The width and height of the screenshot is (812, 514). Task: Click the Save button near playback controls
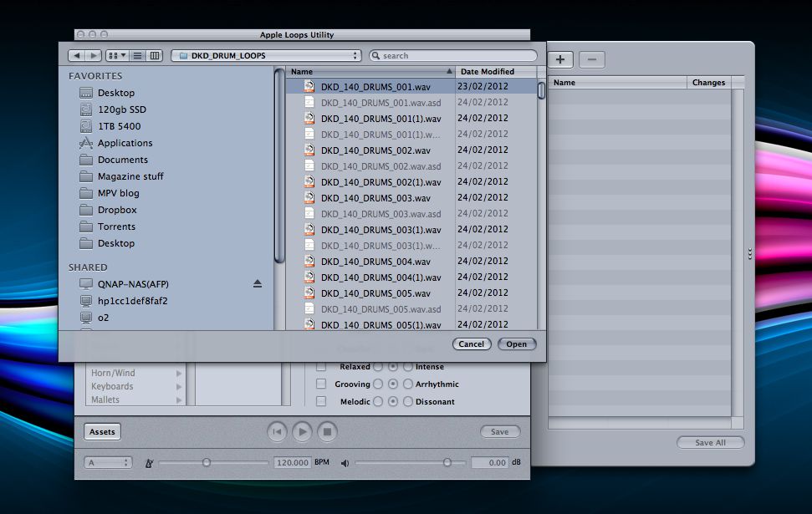point(499,432)
